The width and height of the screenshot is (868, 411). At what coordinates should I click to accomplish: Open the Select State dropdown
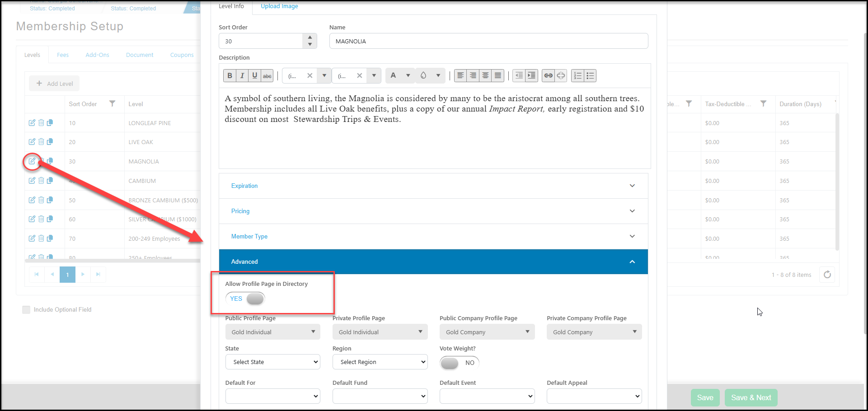pos(273,362)
